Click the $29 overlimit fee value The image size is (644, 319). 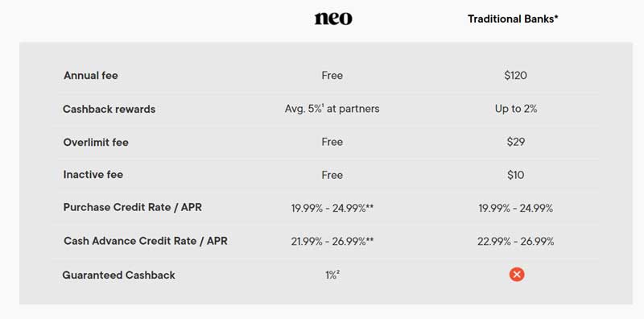coord(516,143)
